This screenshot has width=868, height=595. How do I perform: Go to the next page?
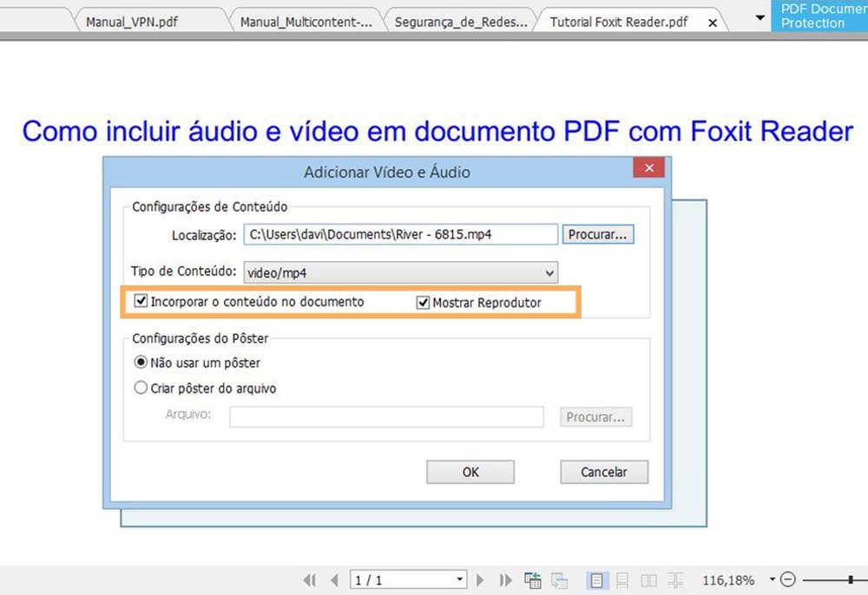click(x=480, y=579)
